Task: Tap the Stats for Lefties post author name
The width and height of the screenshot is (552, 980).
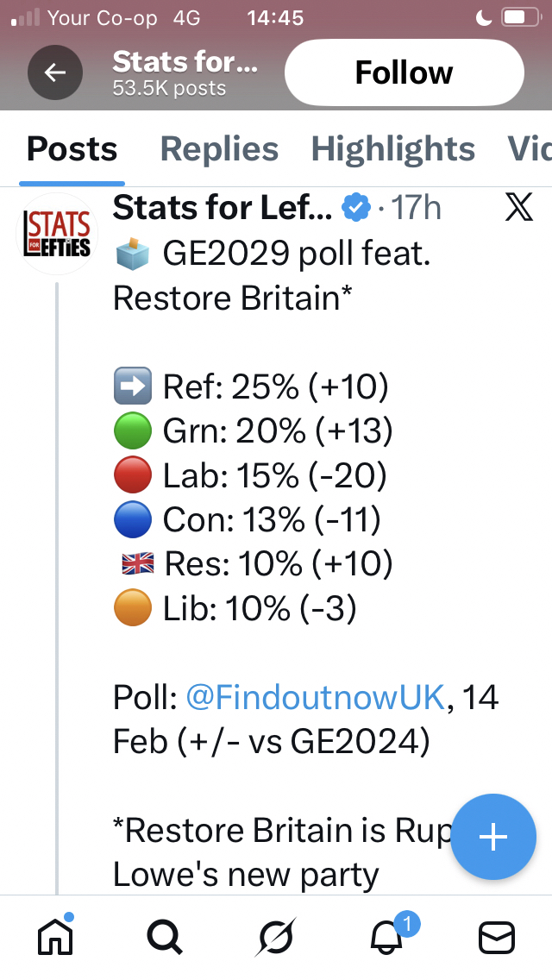Action: point(223,209)
